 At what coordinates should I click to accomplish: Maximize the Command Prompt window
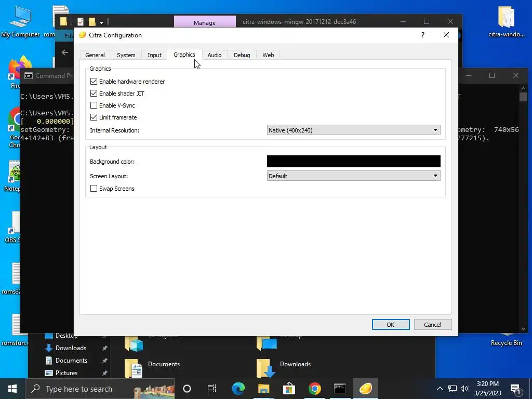click(x=492, y=75)
